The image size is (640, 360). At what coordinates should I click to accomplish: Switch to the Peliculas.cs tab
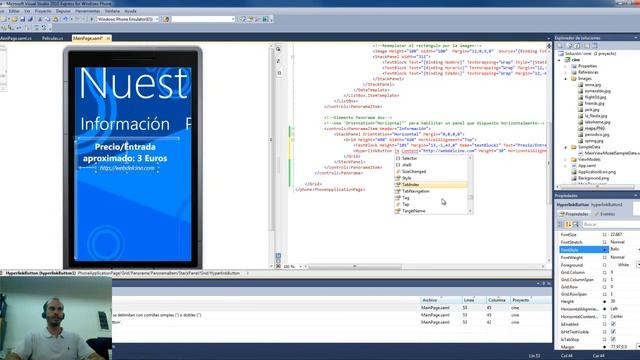[53, 38]
